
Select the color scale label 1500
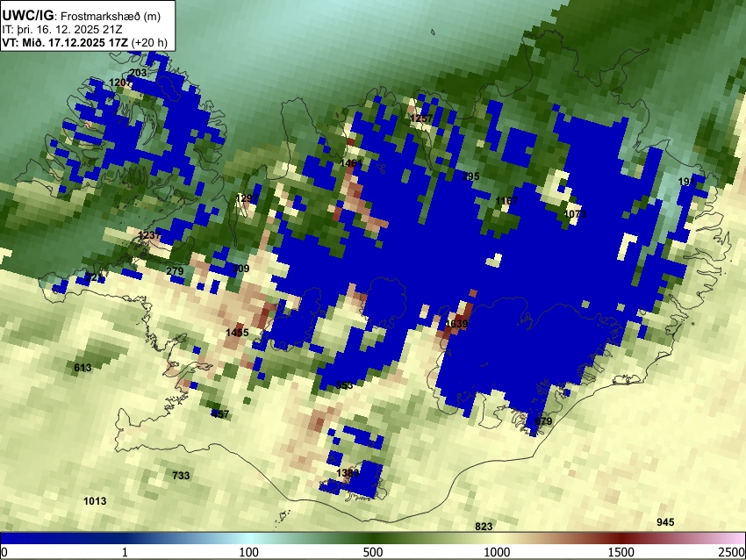coord(621,552)
